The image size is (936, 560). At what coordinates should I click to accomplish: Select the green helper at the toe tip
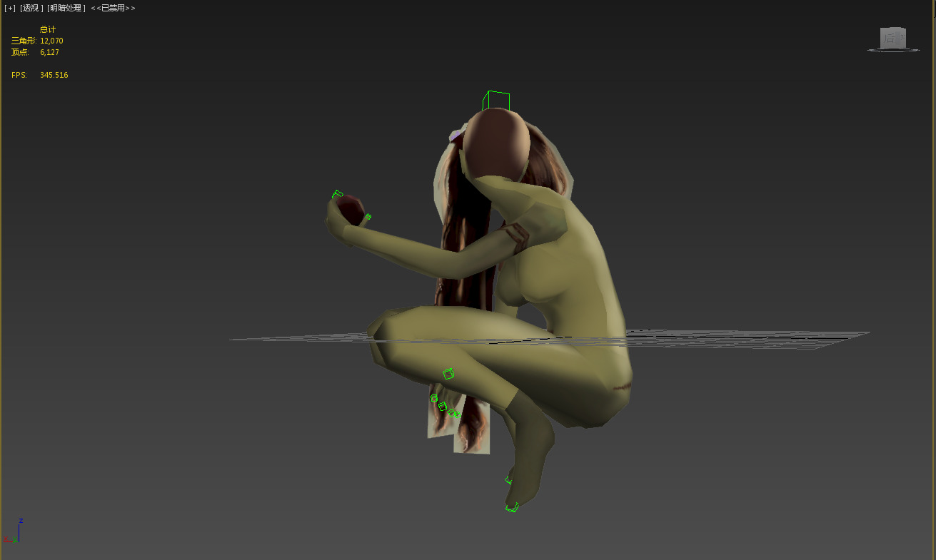(512, 508)
